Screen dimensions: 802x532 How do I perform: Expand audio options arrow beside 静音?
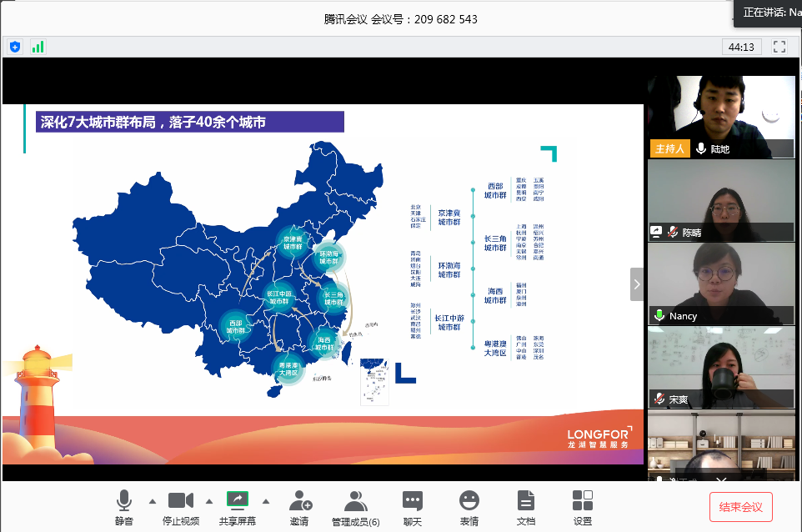[152, 501]
